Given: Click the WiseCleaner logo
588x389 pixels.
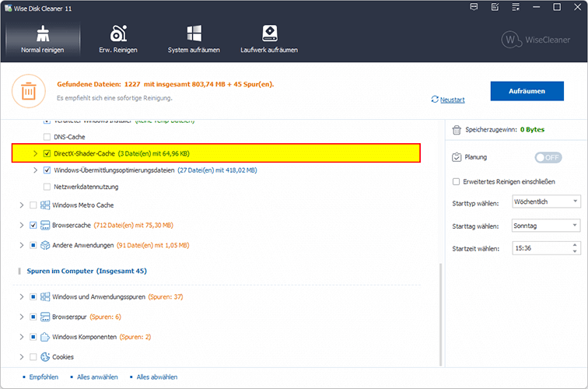Looking at the screenshot, I should [536, 40].
